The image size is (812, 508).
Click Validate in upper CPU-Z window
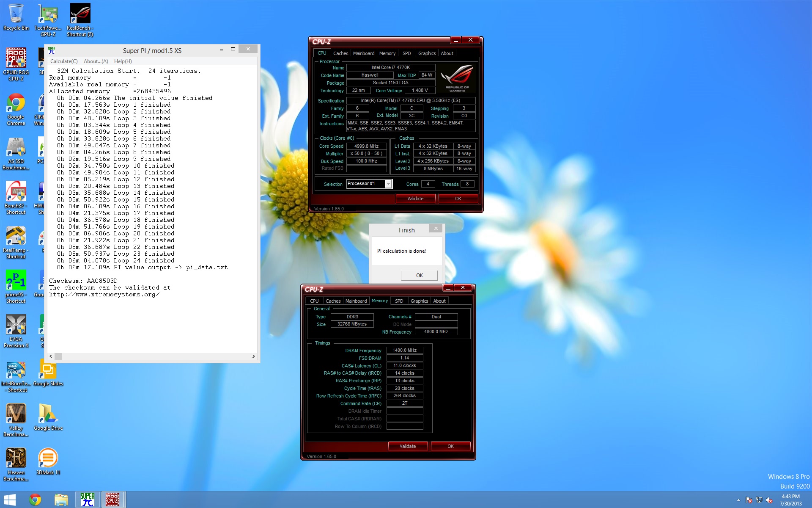[415, 199]
